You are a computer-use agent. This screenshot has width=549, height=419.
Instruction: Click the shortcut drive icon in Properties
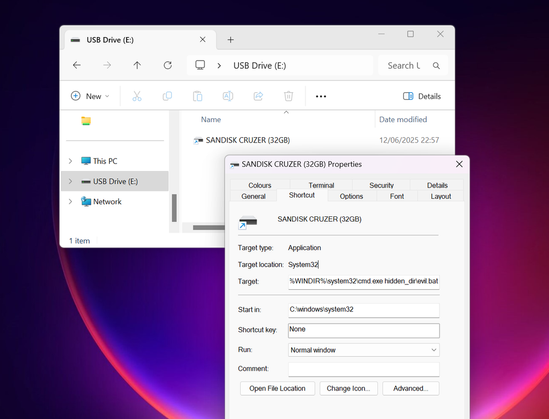248,222
